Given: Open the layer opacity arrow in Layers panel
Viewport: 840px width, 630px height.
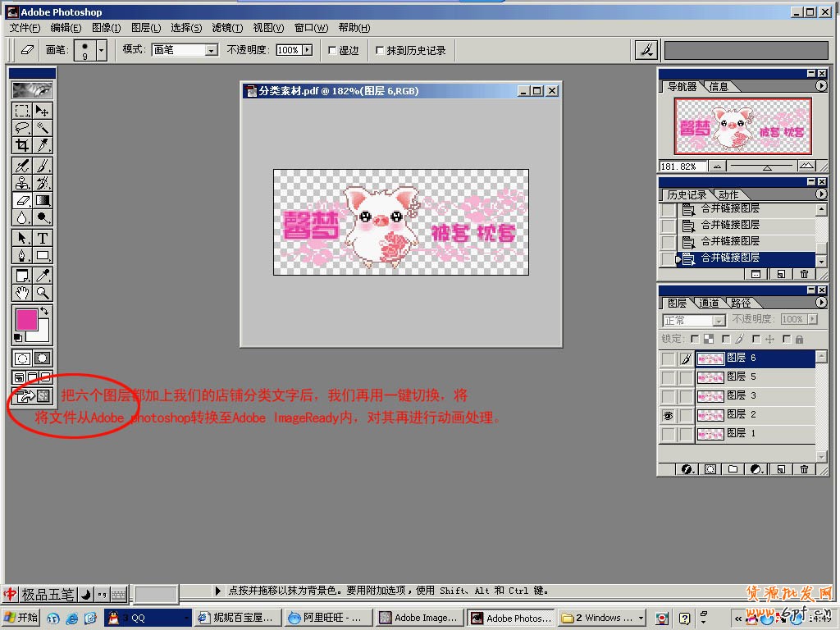Looking at the screenshot, I should coord(813,319).
